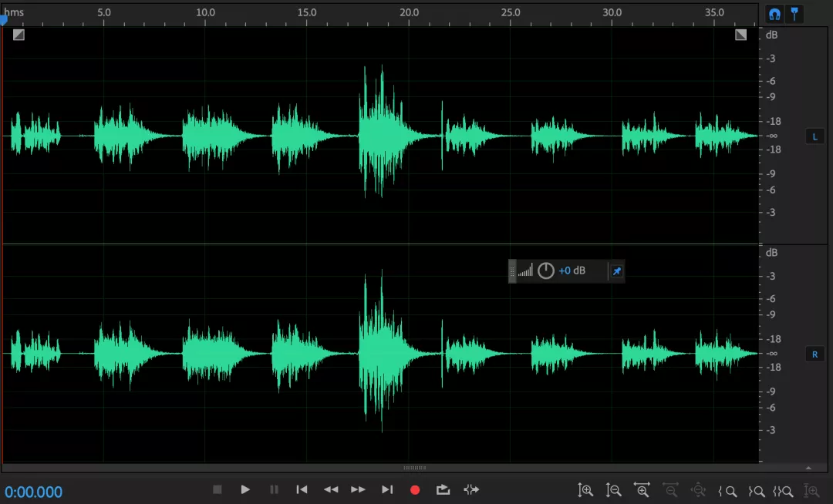Toggle the snapping magnet icon
This screenshot has width=833, height=504.
pos(774,15)
